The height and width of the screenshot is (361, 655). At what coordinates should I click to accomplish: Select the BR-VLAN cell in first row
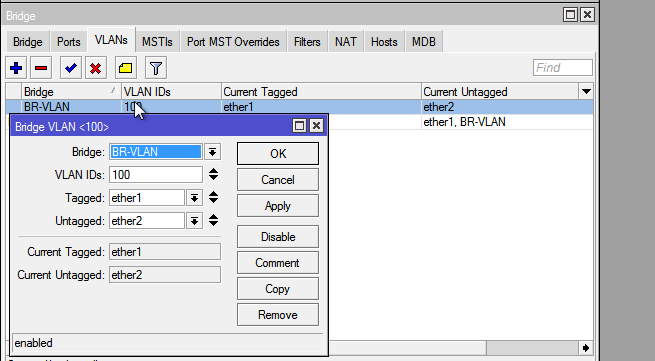coord(71,107)
